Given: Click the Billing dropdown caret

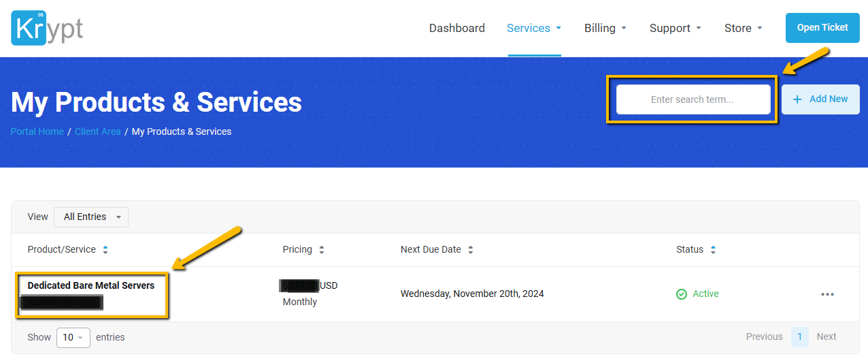Looking at the screenshot, I should (624, 29).
